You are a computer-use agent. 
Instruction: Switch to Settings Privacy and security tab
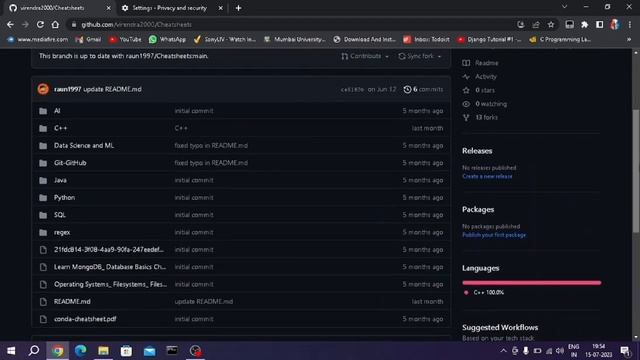click(x=171, y=8)
